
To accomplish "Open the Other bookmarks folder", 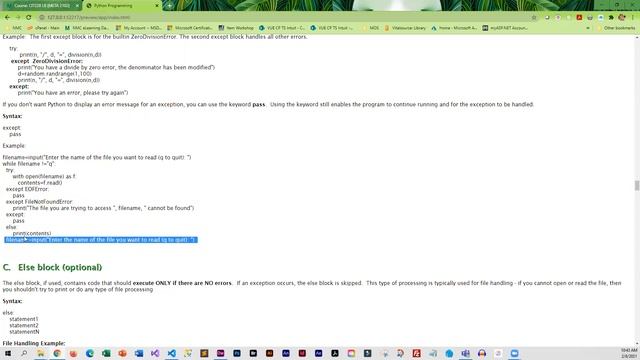I will point(616,28).
